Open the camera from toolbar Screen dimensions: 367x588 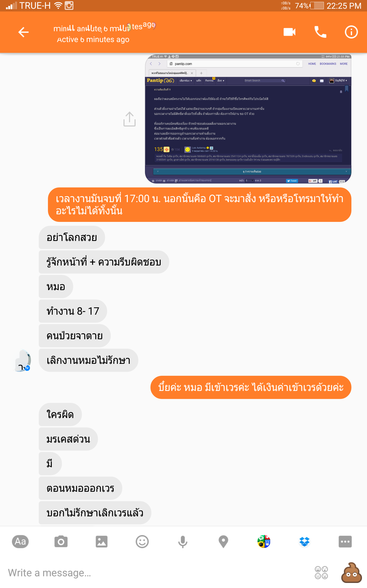(61, 541)
